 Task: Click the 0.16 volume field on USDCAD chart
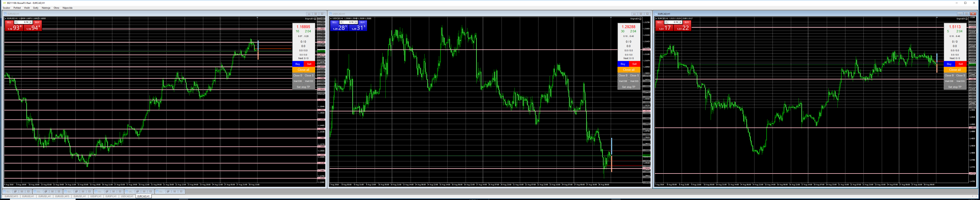click(349, 22)
